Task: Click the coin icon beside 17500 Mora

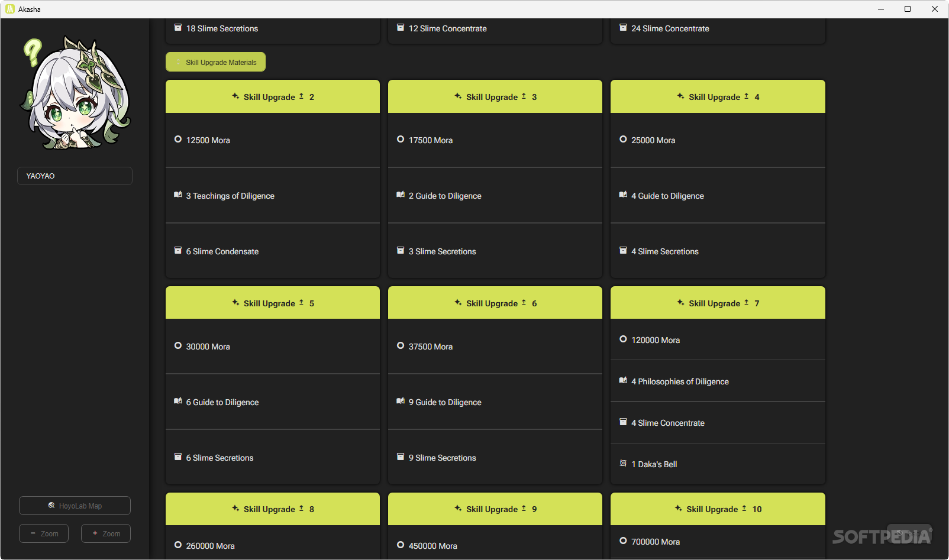Action: 401,139
